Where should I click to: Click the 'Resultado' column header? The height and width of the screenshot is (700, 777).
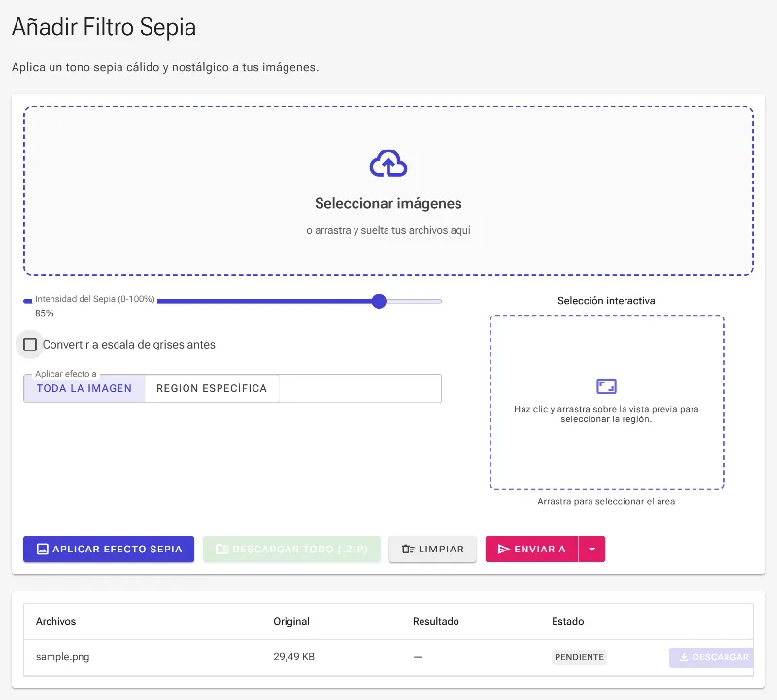[x=435, y=621]
